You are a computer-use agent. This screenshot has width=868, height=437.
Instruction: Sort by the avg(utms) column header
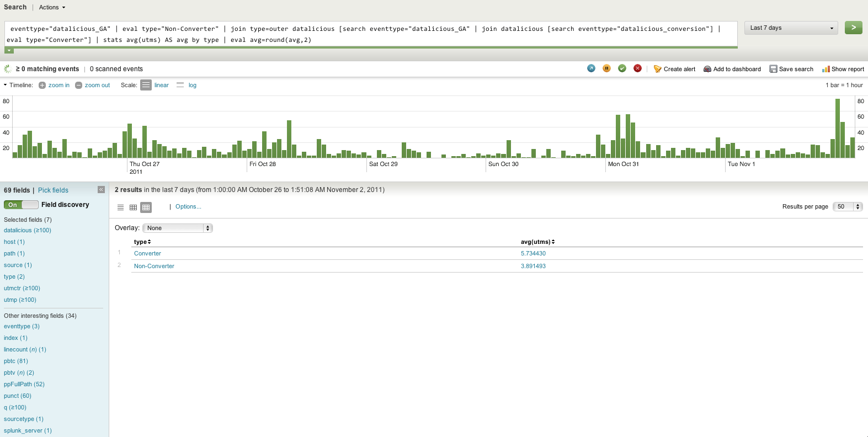(x=537, y=242)
